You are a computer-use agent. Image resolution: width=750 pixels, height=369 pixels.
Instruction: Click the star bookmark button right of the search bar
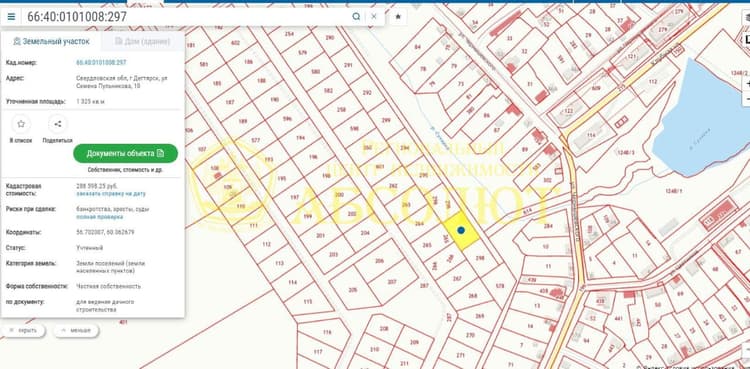coord(398,17)
